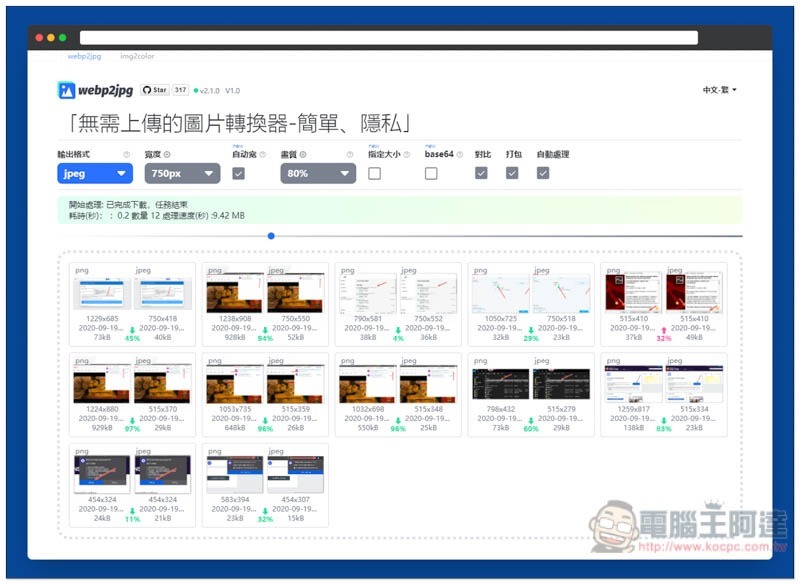Enable the base64 checkbox
This screenshot has width=800, height=585.
pos(431,173)
